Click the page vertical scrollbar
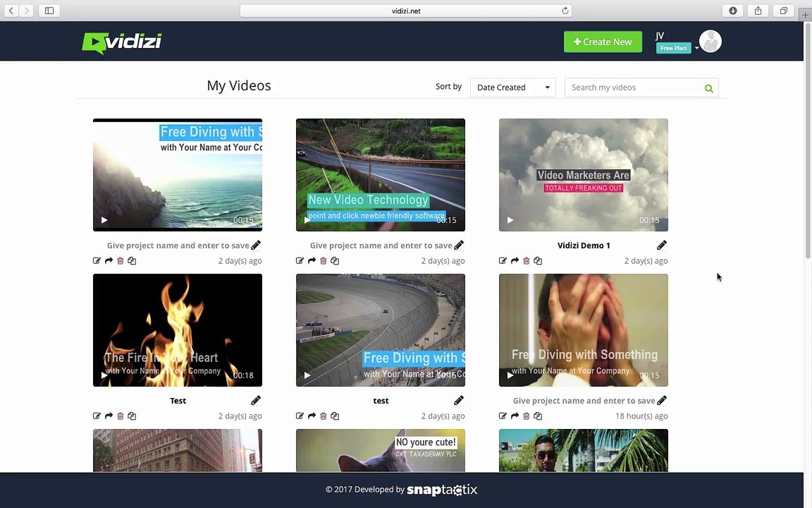This screenshot has height=508, width=812. click(x=807, y=140)
